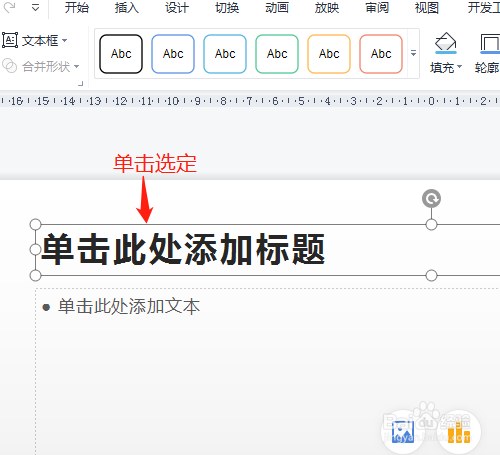Go to the 动画 tab

tap(277, 8)
